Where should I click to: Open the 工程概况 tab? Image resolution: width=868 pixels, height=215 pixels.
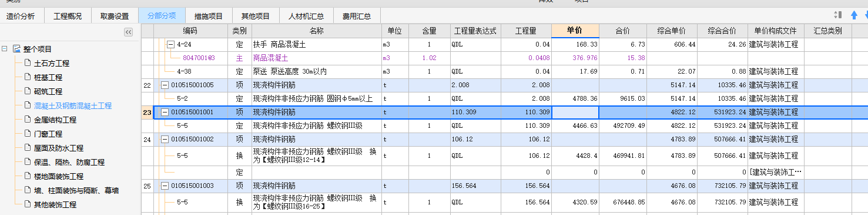point(68,16)
